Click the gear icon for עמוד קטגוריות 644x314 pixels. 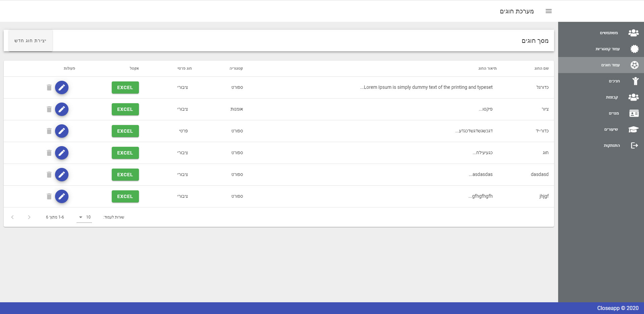tap(634, 49)
